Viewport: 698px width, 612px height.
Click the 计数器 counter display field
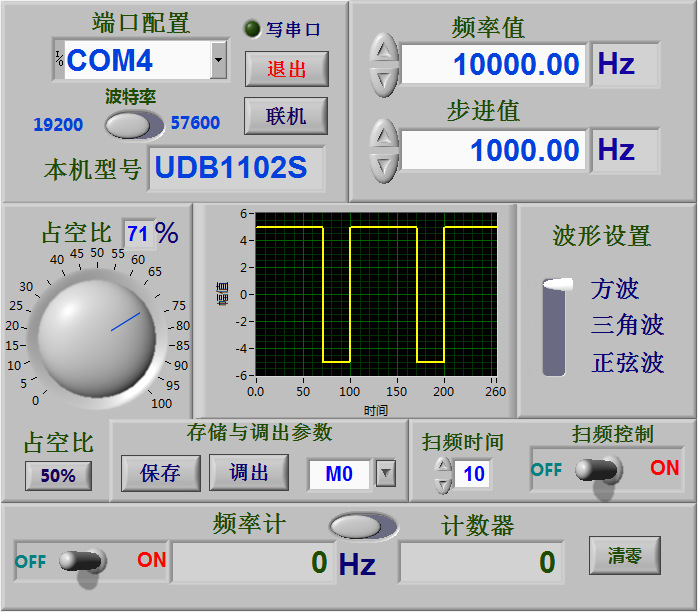pos(481,562)
